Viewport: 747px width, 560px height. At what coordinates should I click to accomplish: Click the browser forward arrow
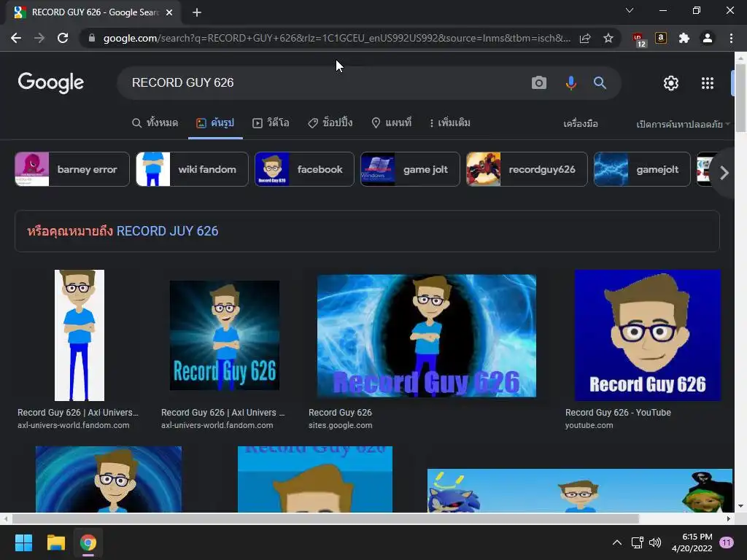click(x=39, y=38)
